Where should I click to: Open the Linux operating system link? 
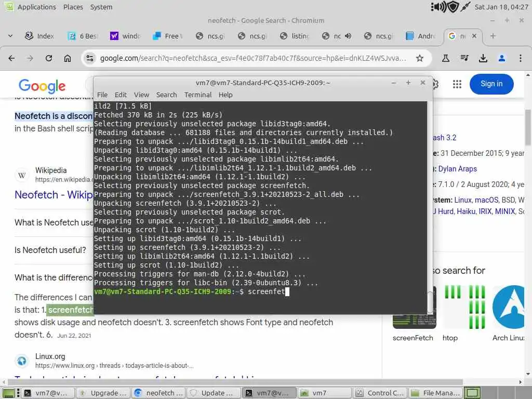tap(463, 200)
